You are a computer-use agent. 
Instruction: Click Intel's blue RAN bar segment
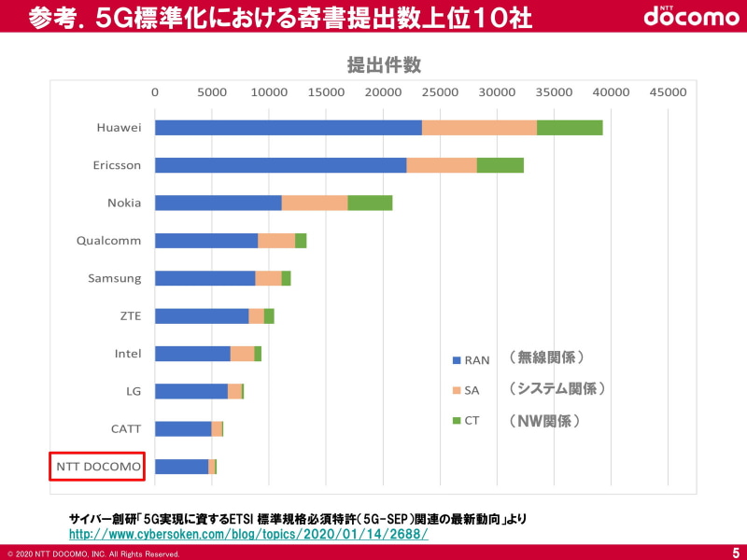[x=192, y=354]
